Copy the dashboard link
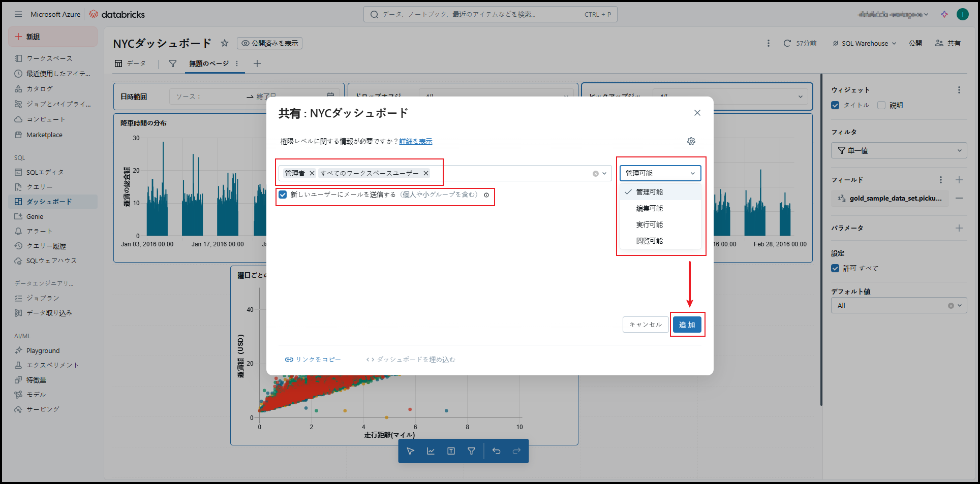Screen dimensions: 980x484 [x=313, y=360]
